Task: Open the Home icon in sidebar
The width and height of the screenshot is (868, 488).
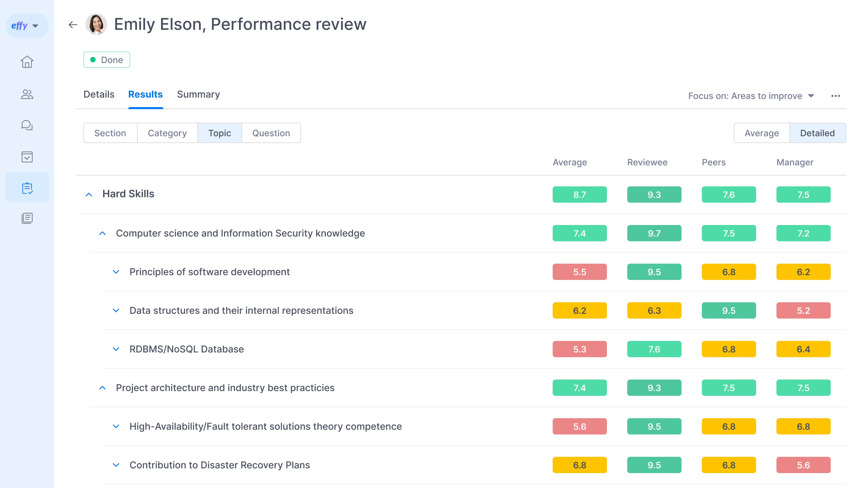Action: point(27,62)
